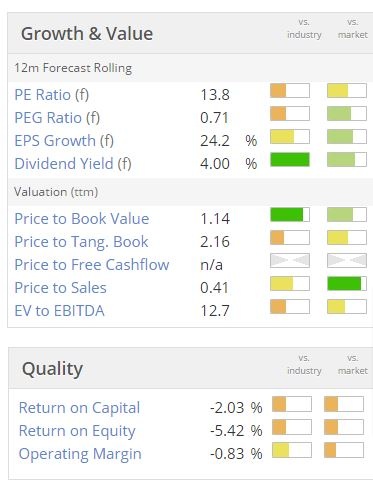The height and width of the screenshot is (488, 373).
Task: Click Dividend Yield vs. industry green bar
Action: (290, 160)
